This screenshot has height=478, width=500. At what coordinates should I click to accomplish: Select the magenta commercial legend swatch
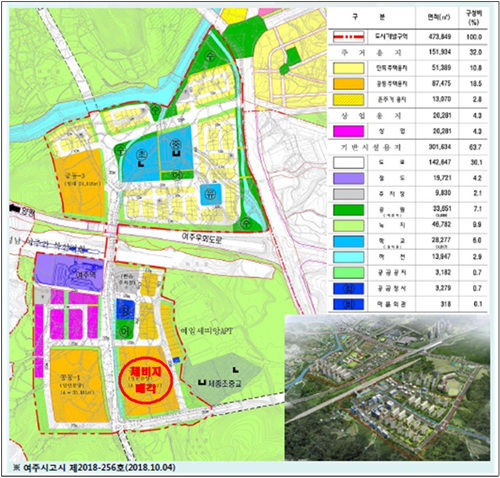(x=348, y=131)
